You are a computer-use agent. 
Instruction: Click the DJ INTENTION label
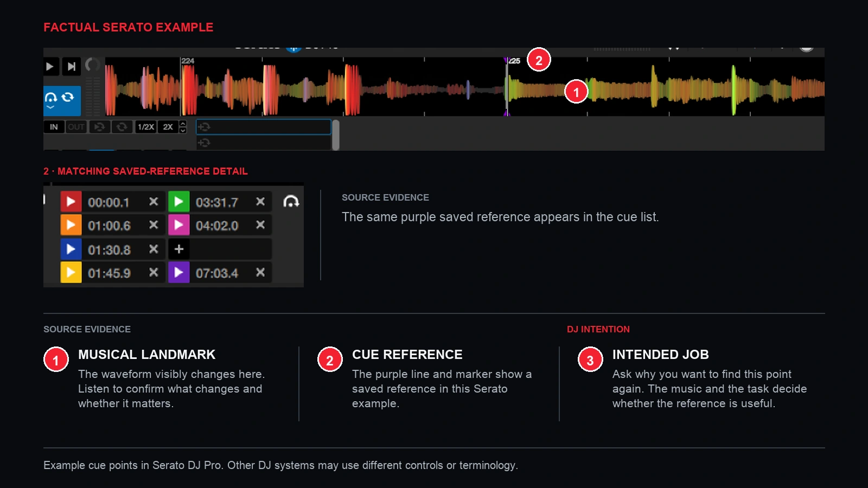click(x=598, y=329)
